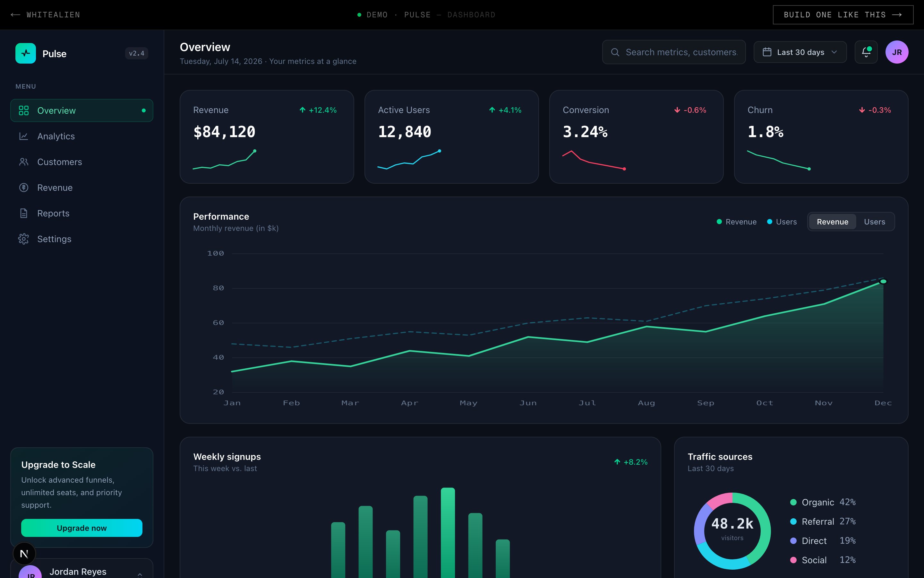Click the arrow in Build One Like This
924x578 pixels.
tap(897, 14)
